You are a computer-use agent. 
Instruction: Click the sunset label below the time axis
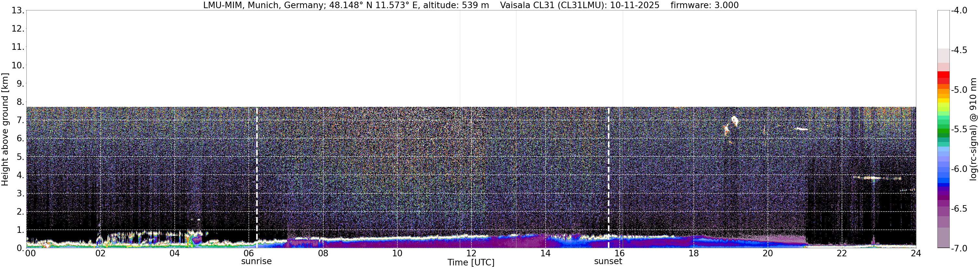(608, 262)
